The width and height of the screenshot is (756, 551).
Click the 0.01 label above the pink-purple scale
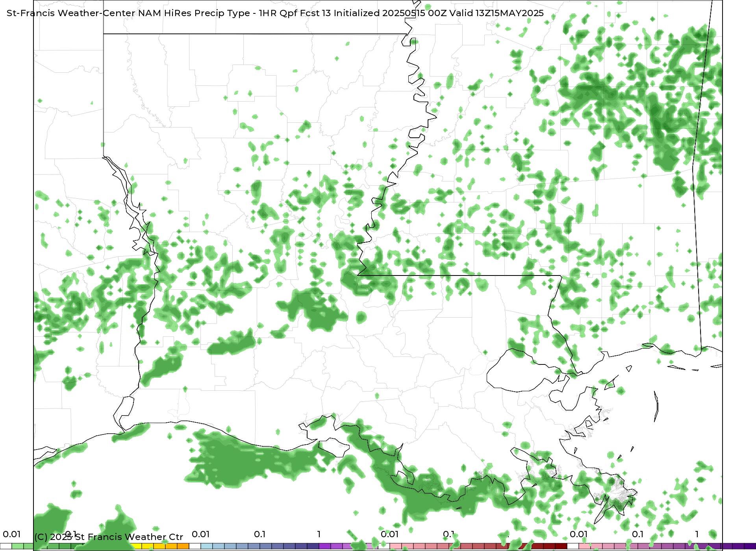tap(578, 534)
